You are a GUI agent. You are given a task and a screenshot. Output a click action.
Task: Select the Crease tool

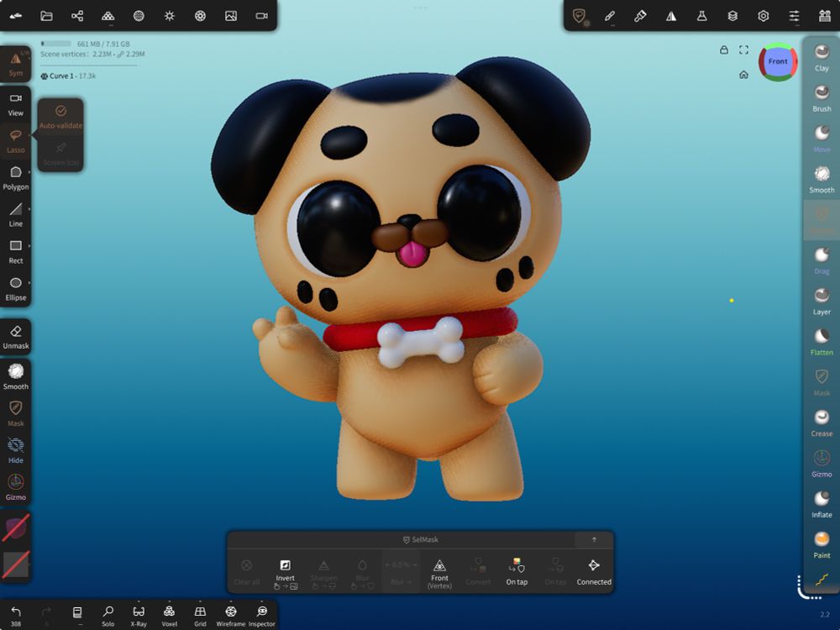822,423
